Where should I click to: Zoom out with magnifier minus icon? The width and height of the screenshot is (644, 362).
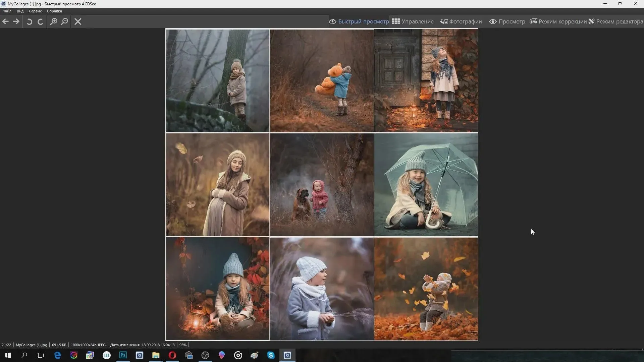click(x=64, y=21)
